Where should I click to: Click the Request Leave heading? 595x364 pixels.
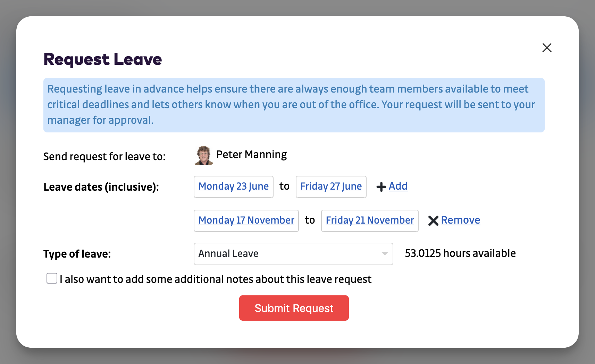(x=103, y=59)
